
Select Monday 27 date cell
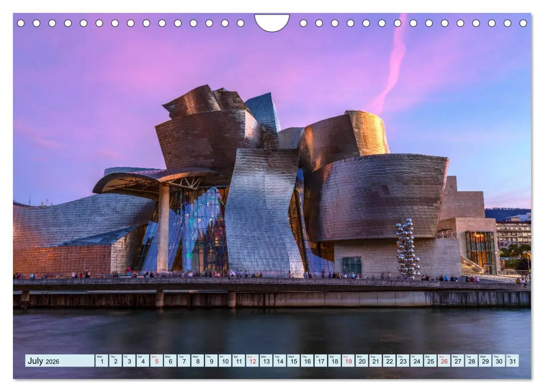click(457, 360)
